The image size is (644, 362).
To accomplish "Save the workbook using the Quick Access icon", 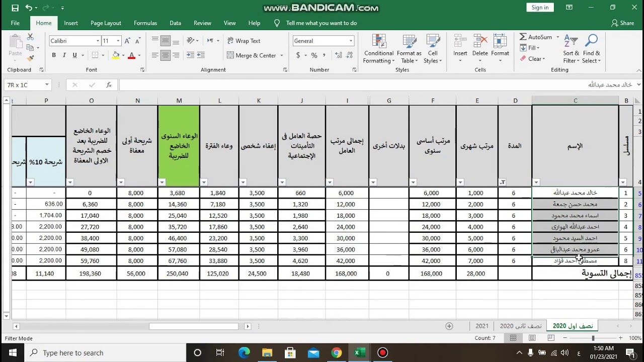I will click(15, 8).
